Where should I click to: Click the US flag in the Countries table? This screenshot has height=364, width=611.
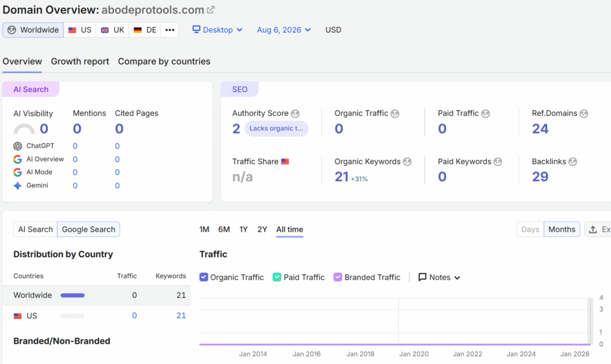coord(17,316)
